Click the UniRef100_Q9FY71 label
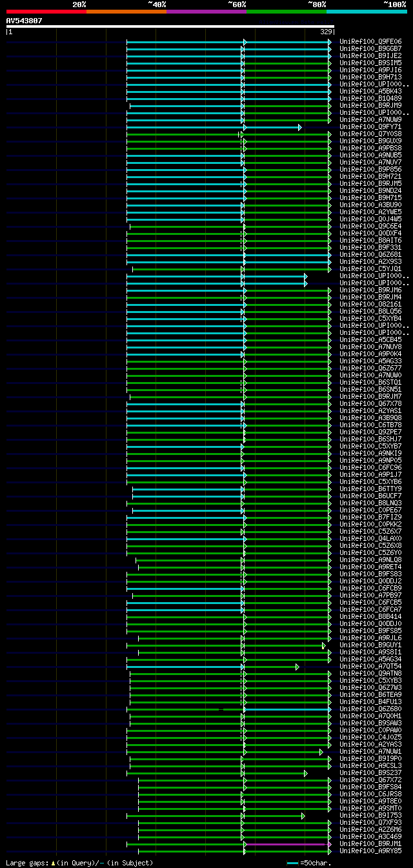Viewport: 413px width, 868px height. pos(370,126)
